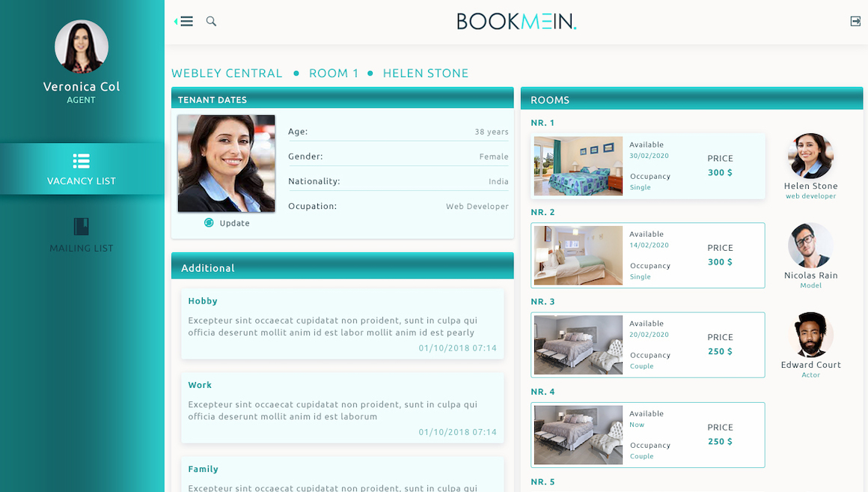Screen dimensions: 868x492
Task: Click the "Female" gender value
Action: point(494,157)
